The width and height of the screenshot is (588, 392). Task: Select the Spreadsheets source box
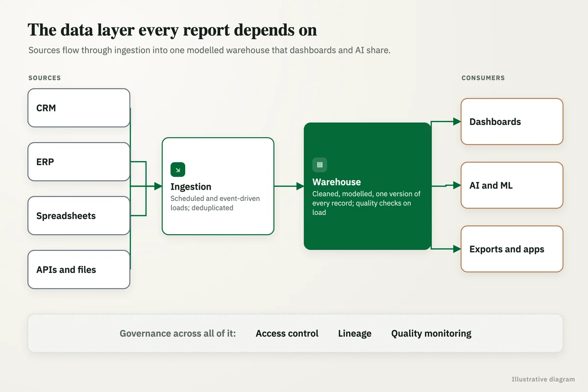(x=79, y=216)
